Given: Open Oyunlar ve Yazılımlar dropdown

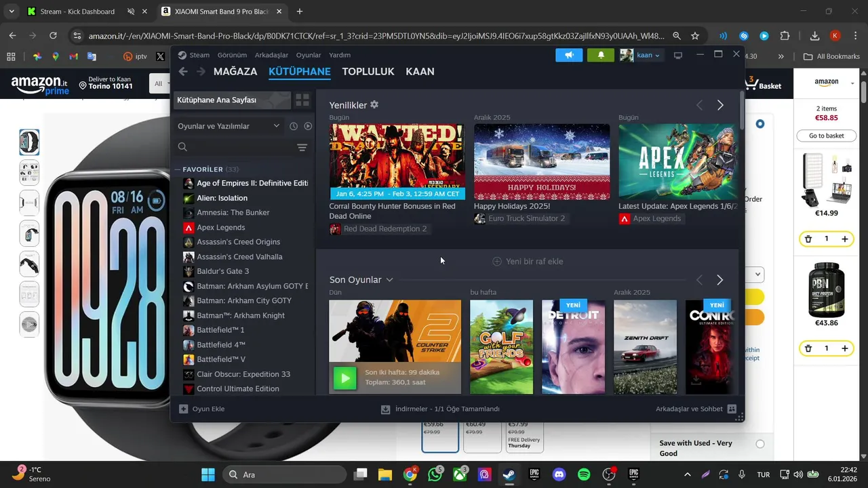Looking at the screenshot, I should [229, 126].
